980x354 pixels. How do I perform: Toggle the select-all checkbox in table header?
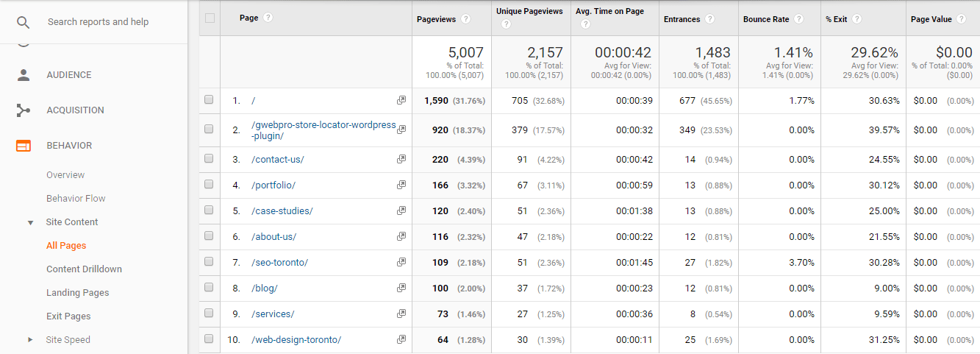(210, 18)
